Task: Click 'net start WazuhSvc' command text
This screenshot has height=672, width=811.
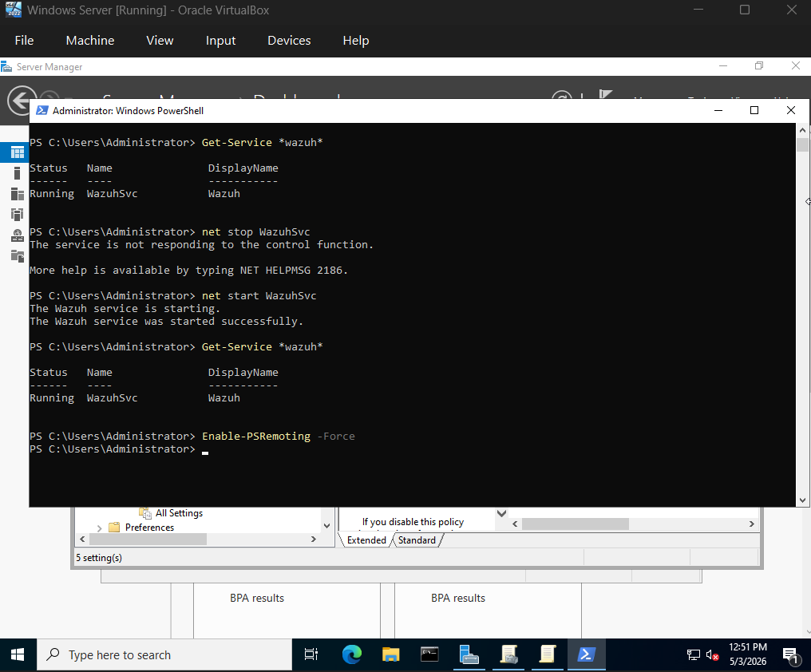Action: pos(259,295)
